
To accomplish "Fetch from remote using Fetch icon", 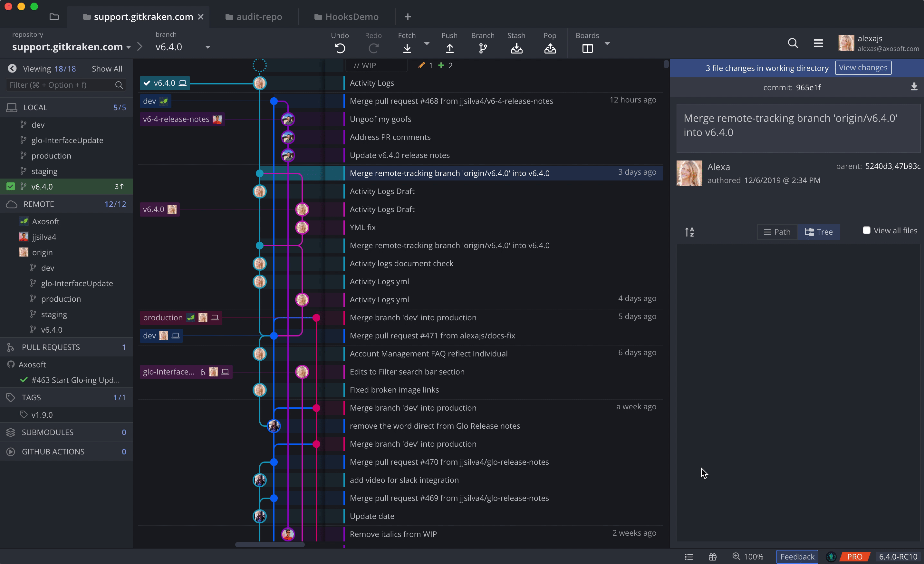I will tap(407, 48).
